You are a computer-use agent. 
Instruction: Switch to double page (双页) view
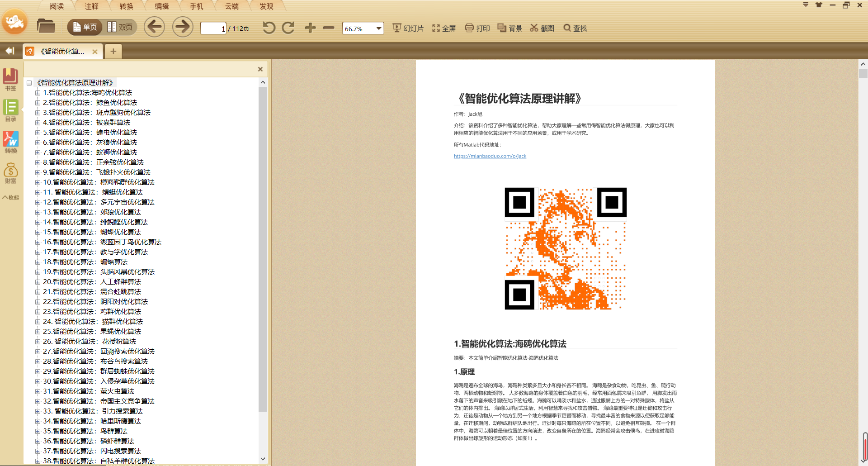pyautogui.click(x=120, y=27)
